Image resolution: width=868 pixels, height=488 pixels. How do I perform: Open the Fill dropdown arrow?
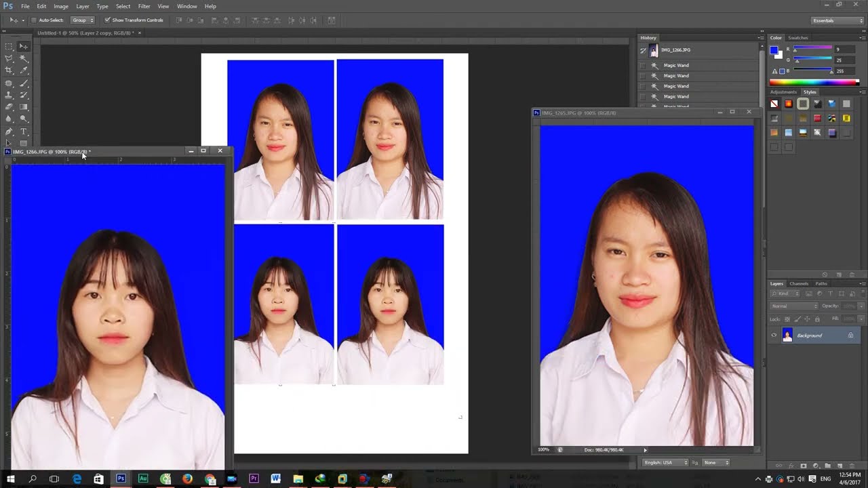[x=861, y=319]
